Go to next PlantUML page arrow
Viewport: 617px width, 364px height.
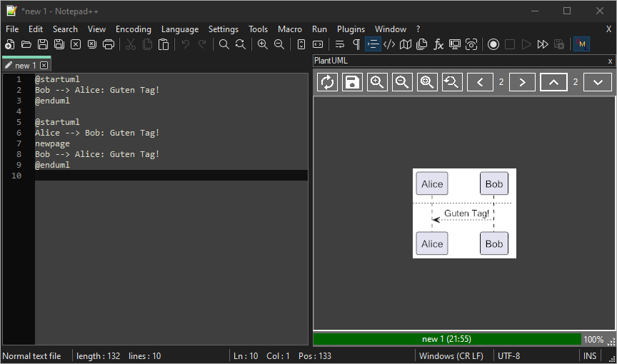click(x=522, y=82)
